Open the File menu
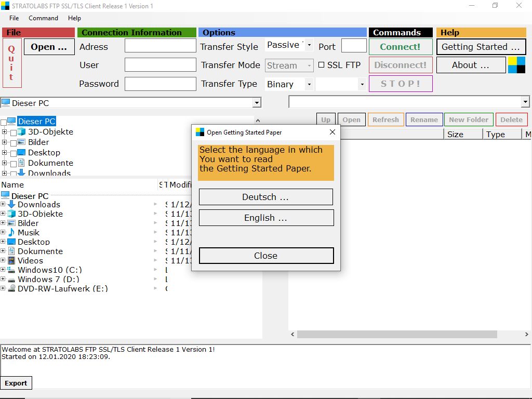 click(14, 18)
